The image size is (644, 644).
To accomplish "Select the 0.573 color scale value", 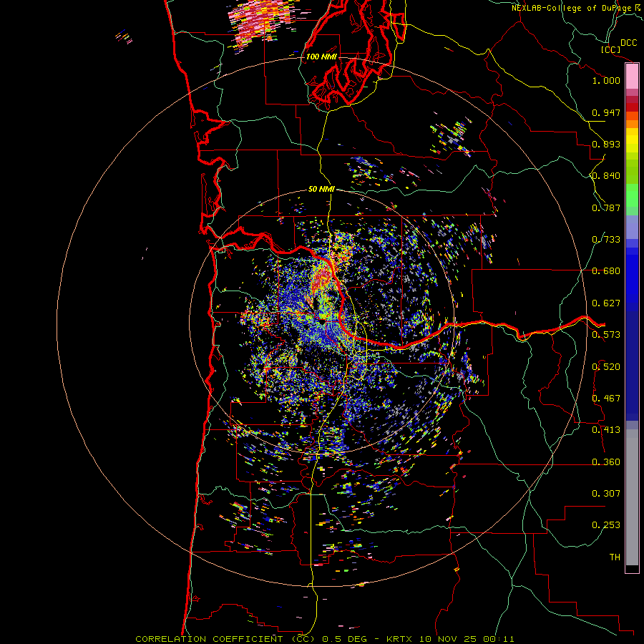I will coord(606,335).
